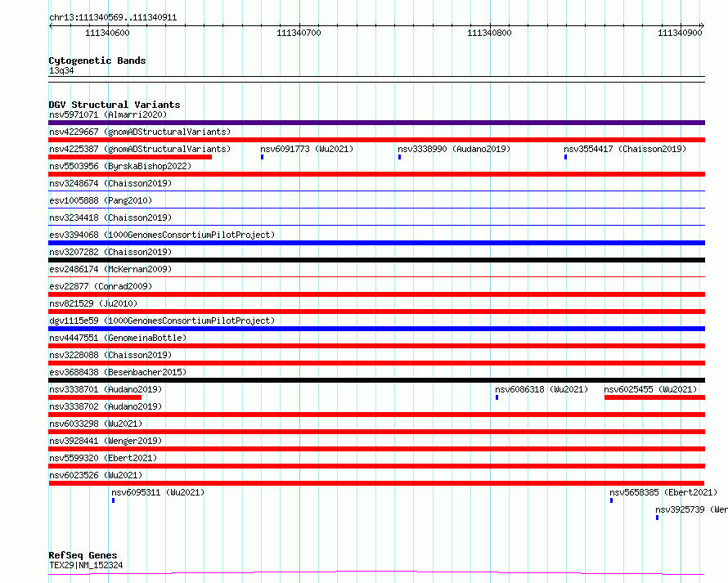Viewport: 728px width, 583px height.
Task: Open the nsv5599320 (Ebert2021) variant
Action: (103, 458)
